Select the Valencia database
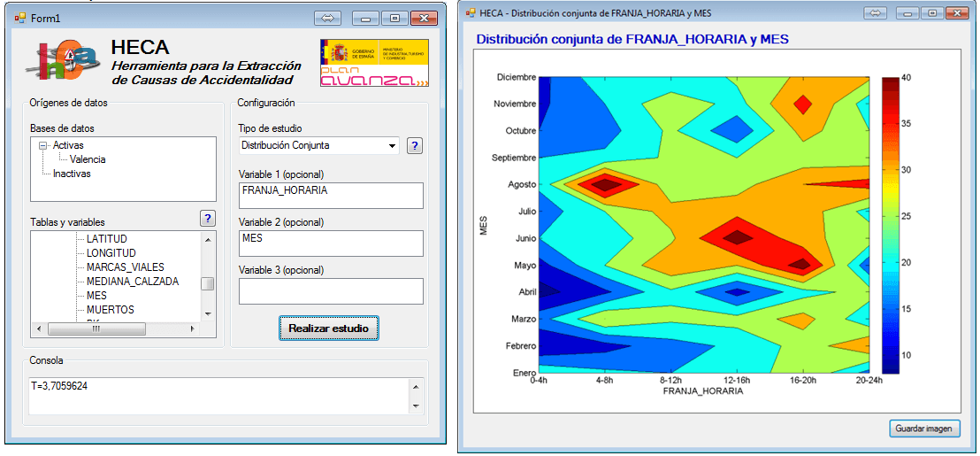Viewport: 980px width, 456px height. [x=88, y=159]
